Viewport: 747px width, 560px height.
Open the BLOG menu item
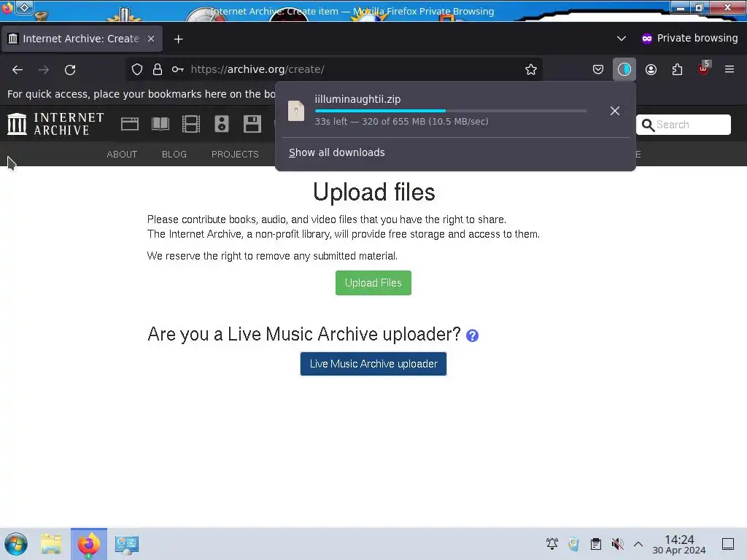[x=174, y=155]
